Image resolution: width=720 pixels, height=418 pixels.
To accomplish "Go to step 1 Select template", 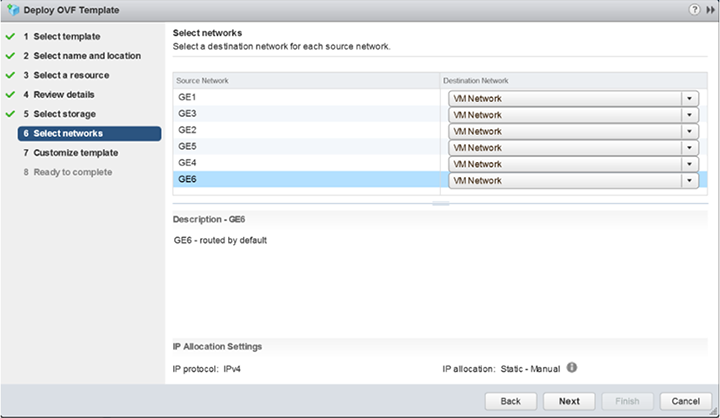I will coord(66,37).
